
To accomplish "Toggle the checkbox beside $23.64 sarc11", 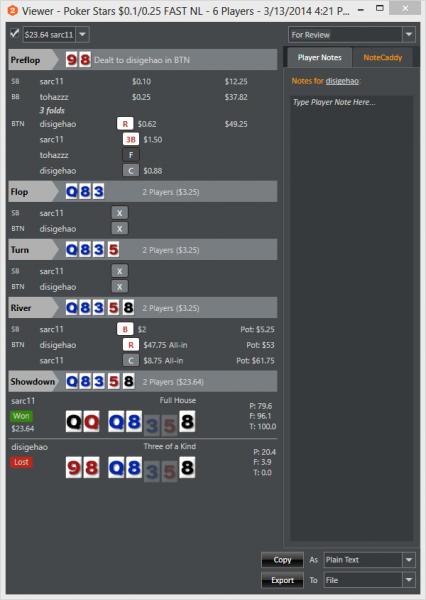I will 15,34.
